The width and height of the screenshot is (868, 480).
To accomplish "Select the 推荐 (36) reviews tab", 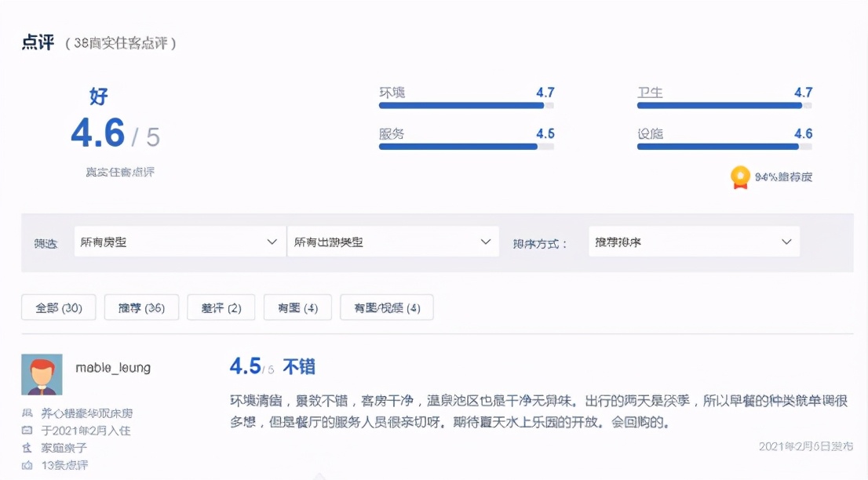I will [141, 307].
